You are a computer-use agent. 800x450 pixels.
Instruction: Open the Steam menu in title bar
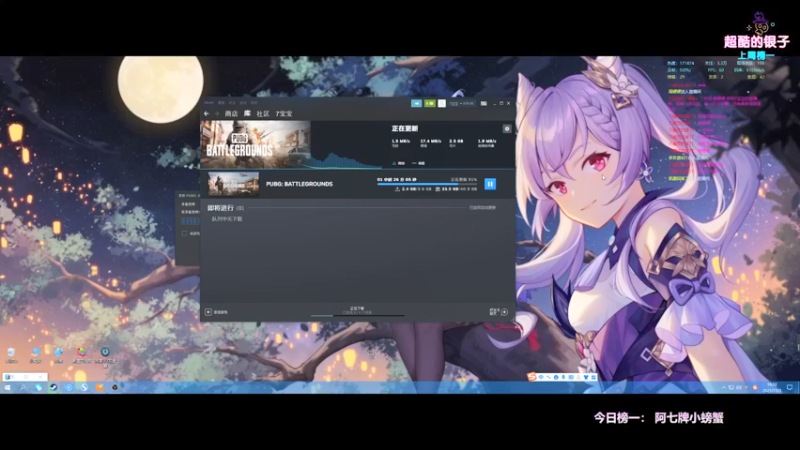point(209,103)
